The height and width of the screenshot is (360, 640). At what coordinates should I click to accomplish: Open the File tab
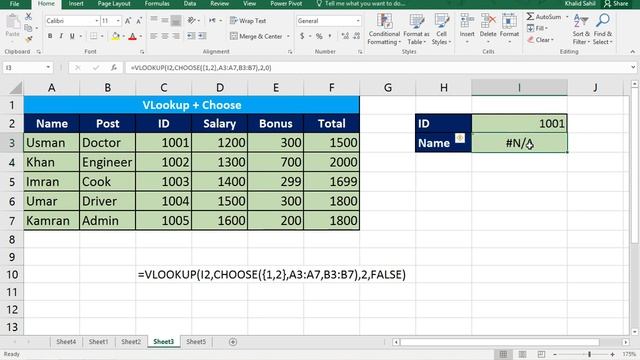point(14,4)
